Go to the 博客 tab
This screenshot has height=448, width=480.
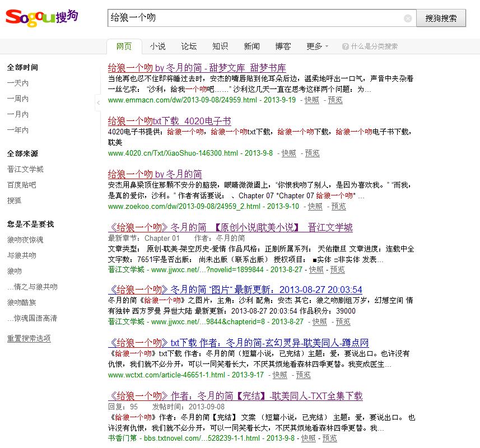283,46
